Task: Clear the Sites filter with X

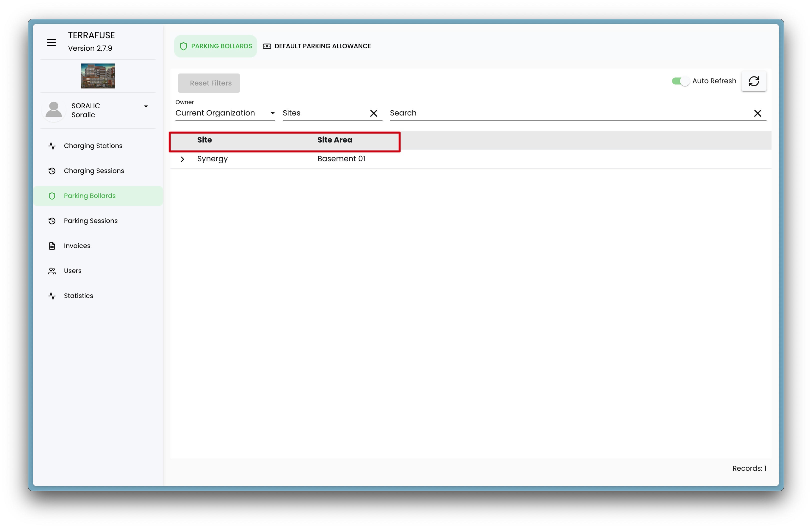Action: 373,113
